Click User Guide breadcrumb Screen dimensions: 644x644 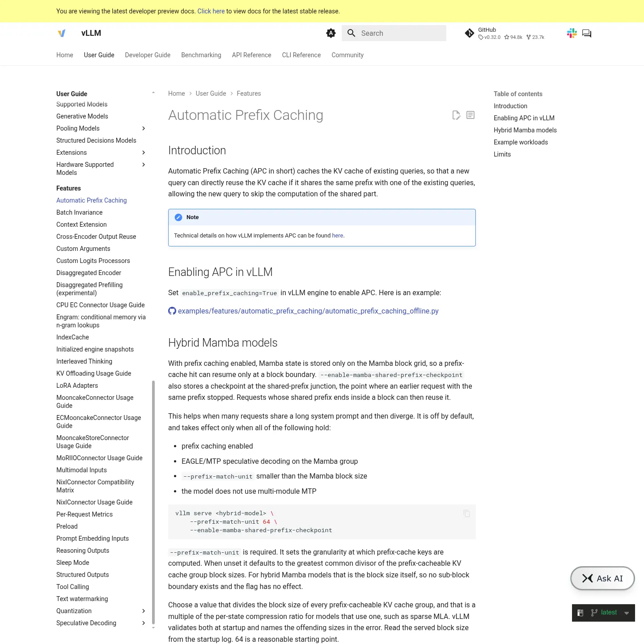click(x=211, y=93)
